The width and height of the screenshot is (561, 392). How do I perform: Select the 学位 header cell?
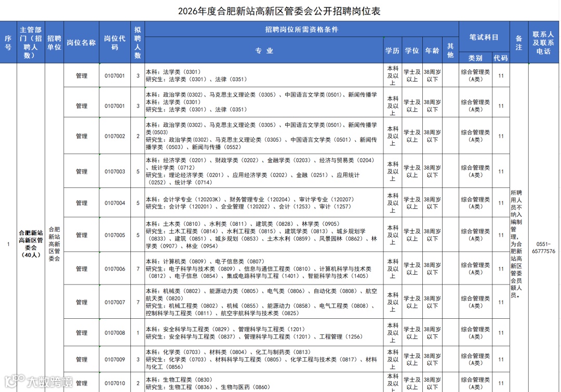click(412, 50)
